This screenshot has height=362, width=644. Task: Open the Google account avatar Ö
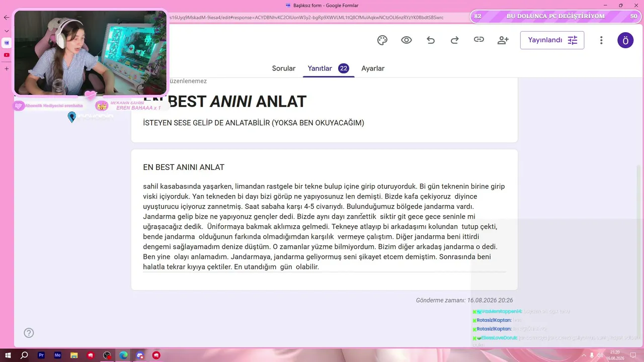(x=625, y=40)
